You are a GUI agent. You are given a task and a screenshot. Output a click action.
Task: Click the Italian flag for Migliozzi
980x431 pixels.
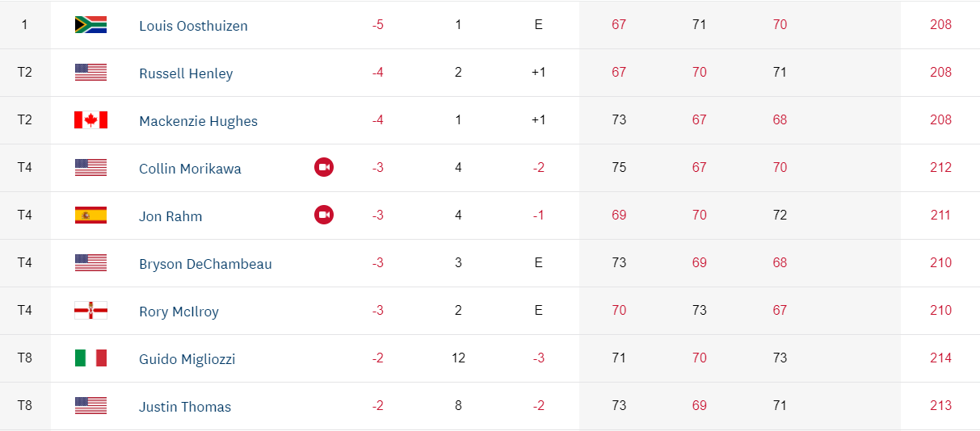click(x=90, y=358)
